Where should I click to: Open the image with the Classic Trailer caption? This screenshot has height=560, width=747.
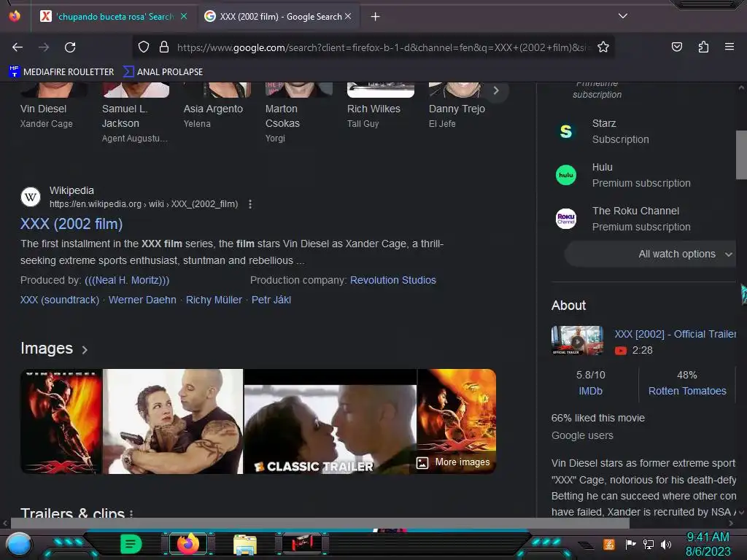pos(330,421)
